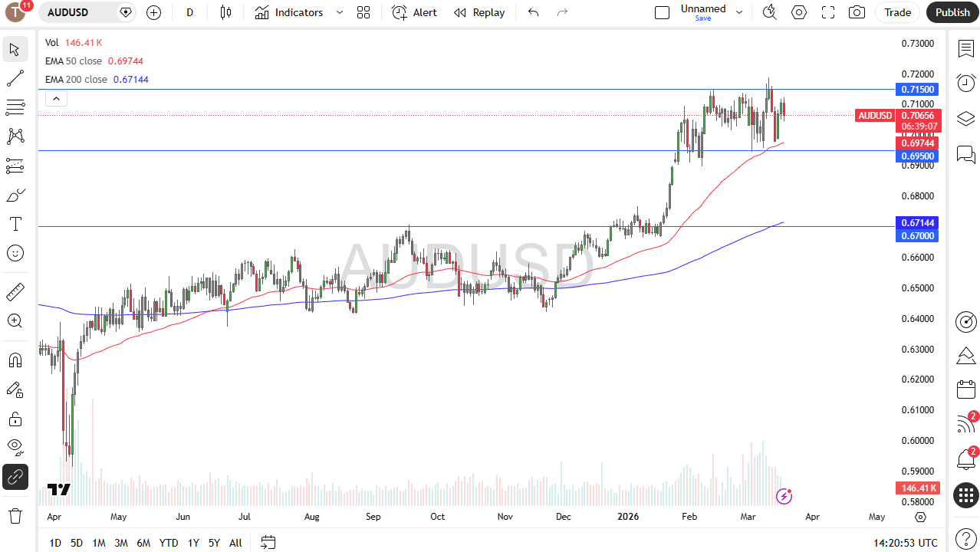The height and width of the screenshot is (552, 980).
Task: Select the Zoom In tool
Action: 15,320
